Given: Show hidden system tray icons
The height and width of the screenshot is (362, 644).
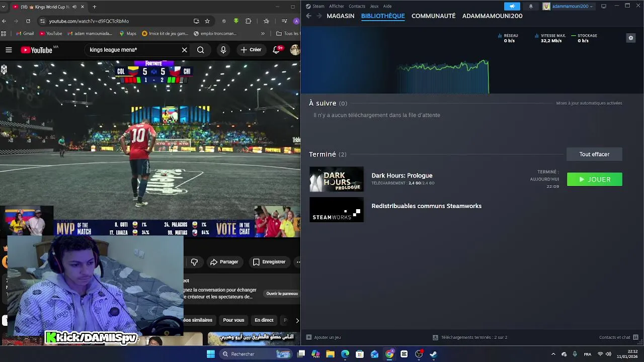Looking at the screenshot, I should tap(553, 354).
